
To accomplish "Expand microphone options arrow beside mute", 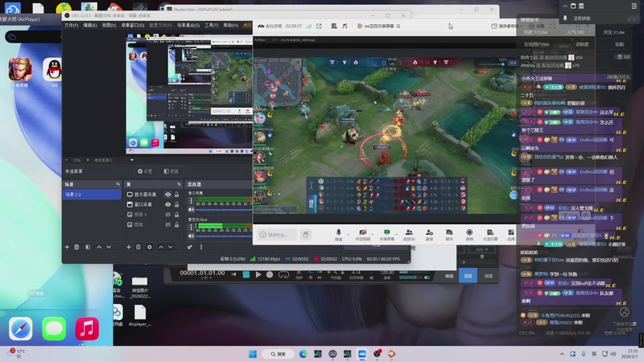I will (x=349, y=234).
